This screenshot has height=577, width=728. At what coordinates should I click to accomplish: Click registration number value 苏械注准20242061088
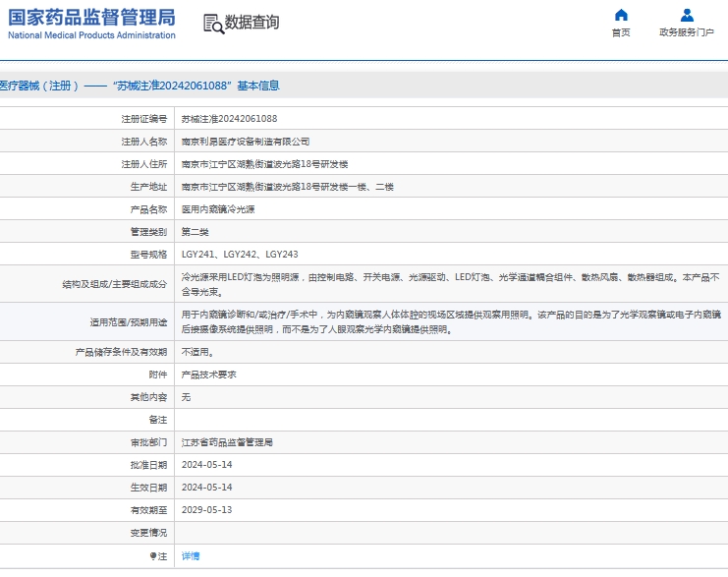click(x=229, y=119)
